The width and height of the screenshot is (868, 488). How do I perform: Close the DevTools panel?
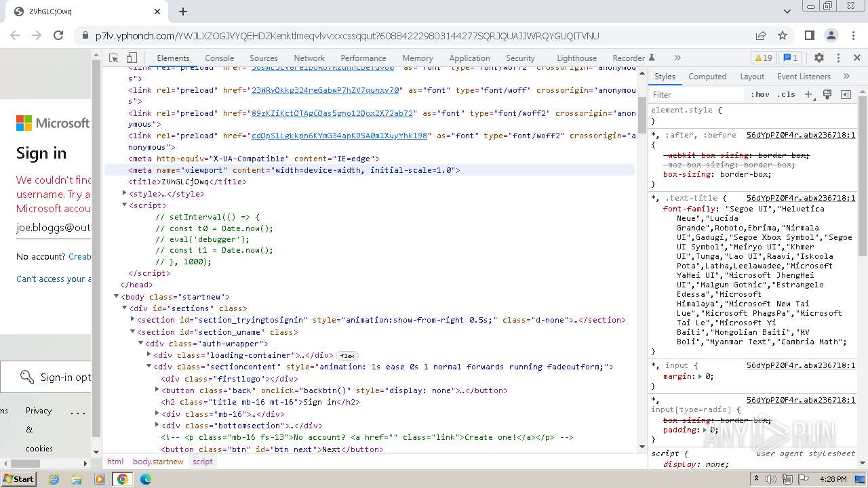pyautogui.click(x=857, y=58)
